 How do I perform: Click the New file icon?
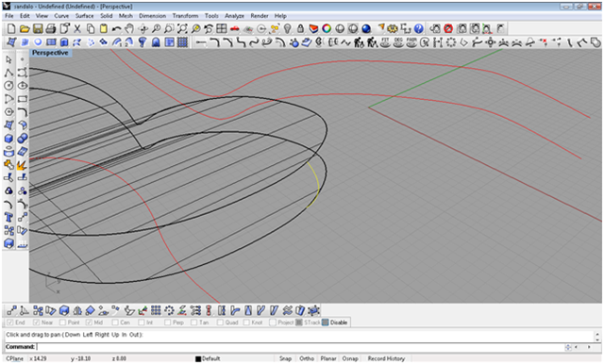tap(11, 28)
